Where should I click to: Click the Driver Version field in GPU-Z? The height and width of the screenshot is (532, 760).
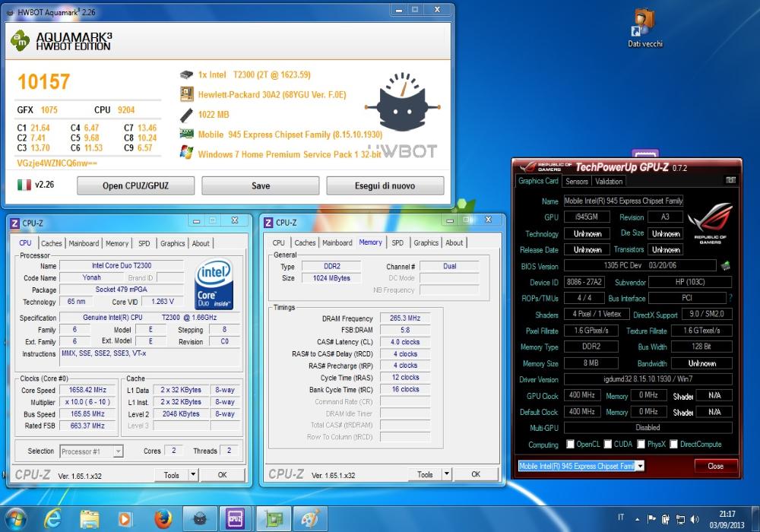(648, 379)
